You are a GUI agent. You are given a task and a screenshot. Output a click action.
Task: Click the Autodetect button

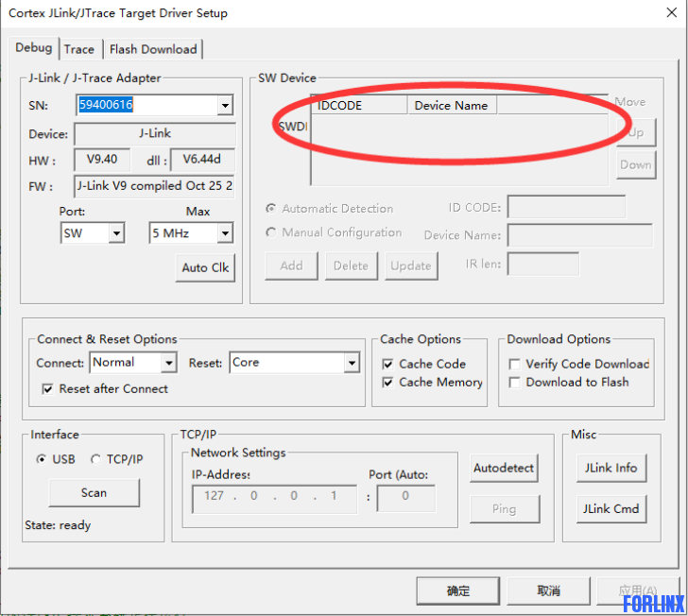pos(504,469)
